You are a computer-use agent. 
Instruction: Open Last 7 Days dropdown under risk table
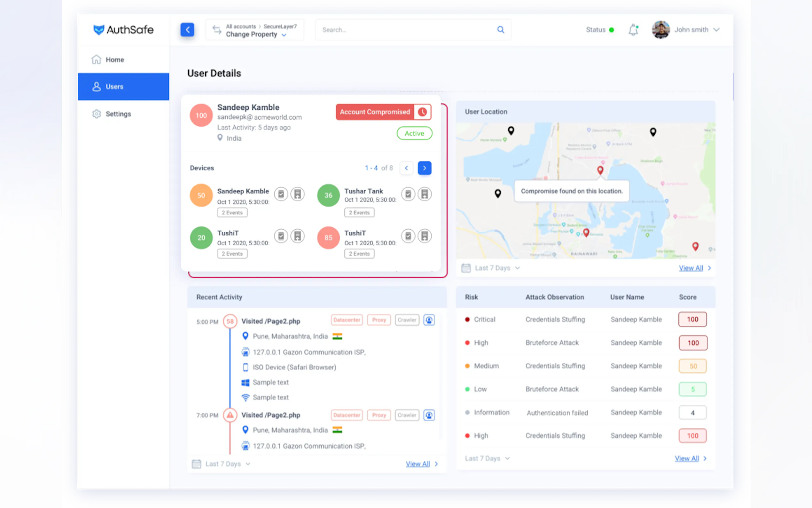click(488, 459)
